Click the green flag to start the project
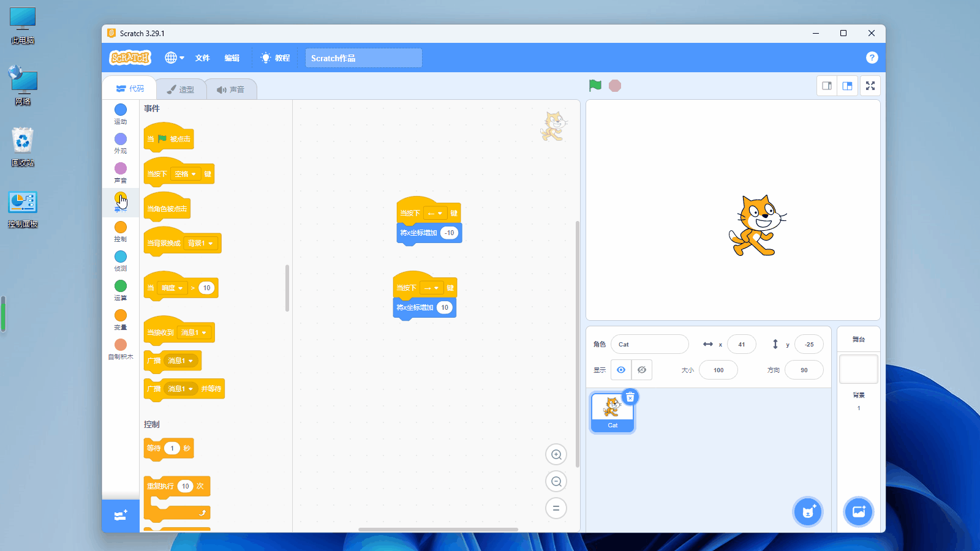Screen dimensions: 980x551 pyautogui.click(x=595, y=86)
